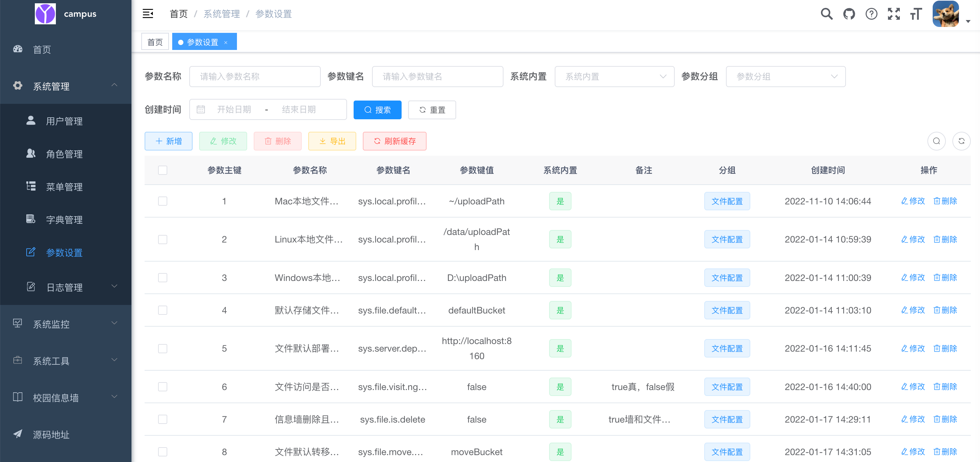Click the book icon next to 校园信息墙

[x=17, y=397]
